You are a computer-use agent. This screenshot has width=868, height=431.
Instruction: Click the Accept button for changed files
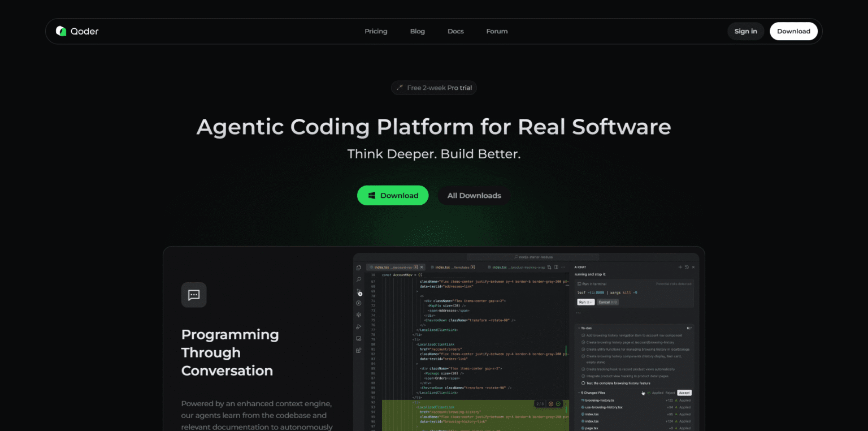pyautogui.click(x=684, y=393)
